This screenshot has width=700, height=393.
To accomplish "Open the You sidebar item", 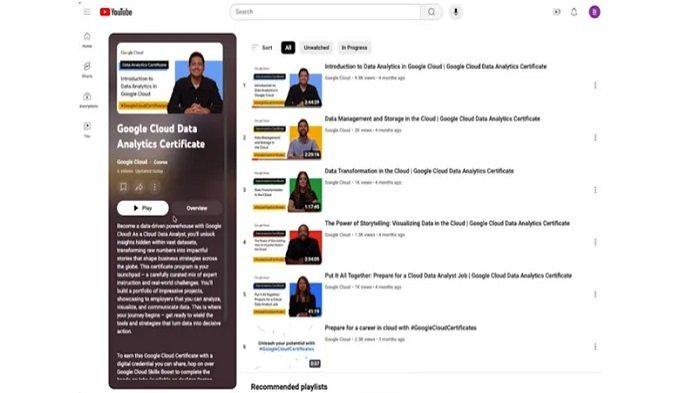I will click(87, 130).
